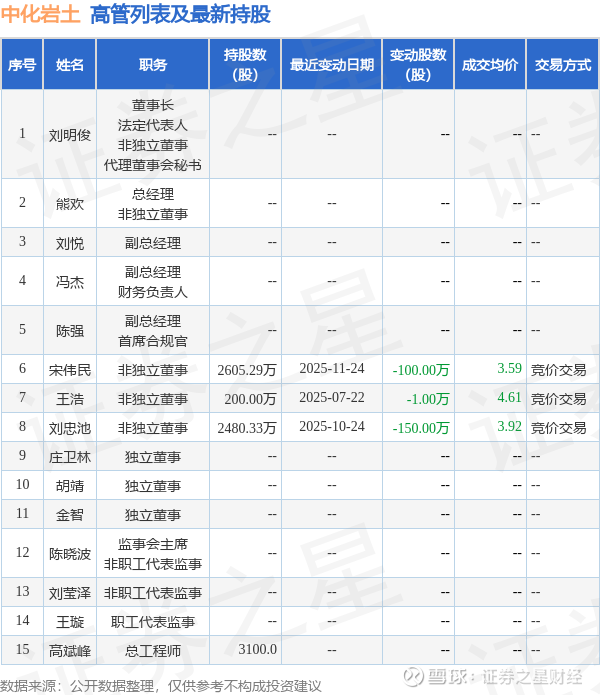Viewport: 600px width, 695px height.
Task: Click the date 2025-07-22
Action: (x=332, y=397)
